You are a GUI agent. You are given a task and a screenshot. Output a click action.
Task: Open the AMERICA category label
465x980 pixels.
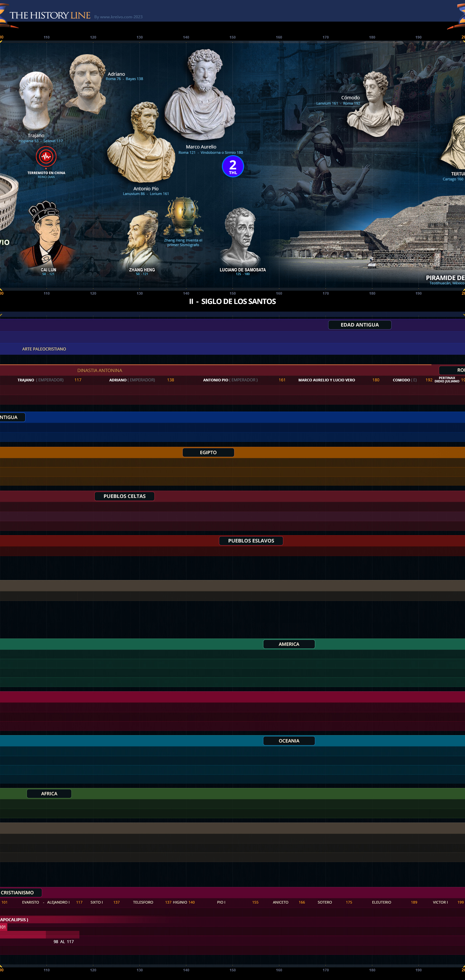pyautogui.click(x=289, y=644)
